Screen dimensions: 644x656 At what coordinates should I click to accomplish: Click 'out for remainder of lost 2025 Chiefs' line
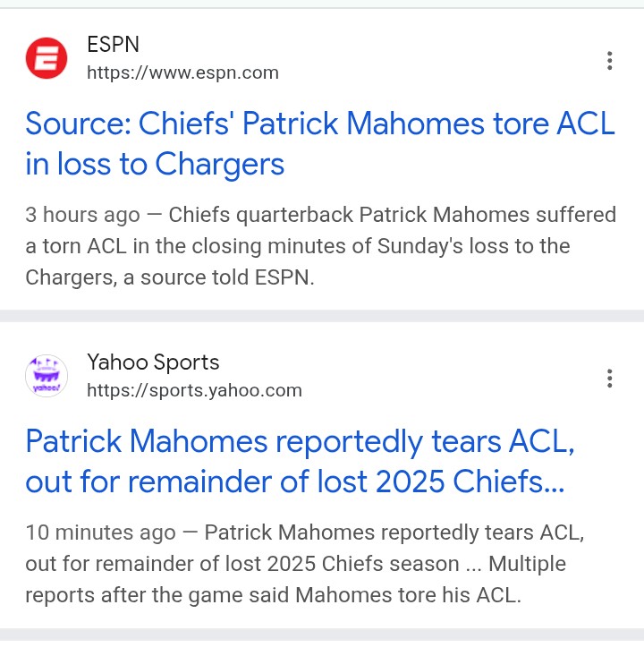click(x=295, y=481)
